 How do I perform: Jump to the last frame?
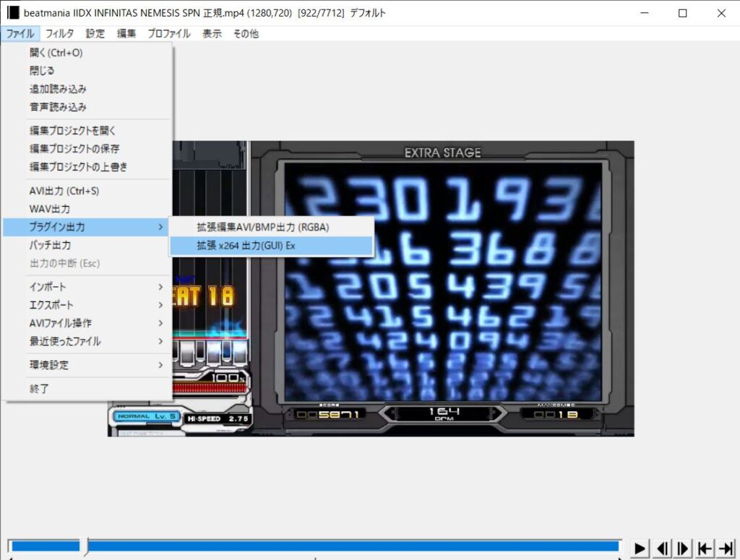(726, 548)
